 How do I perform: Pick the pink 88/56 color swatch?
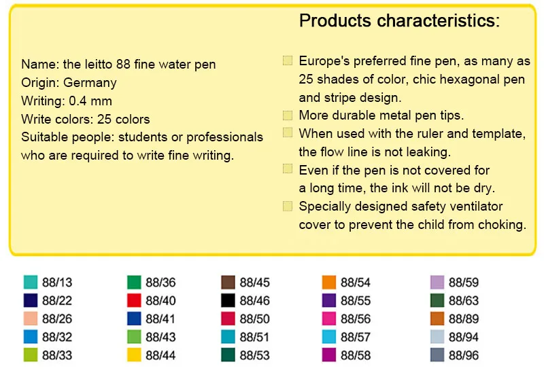[329, 319]
